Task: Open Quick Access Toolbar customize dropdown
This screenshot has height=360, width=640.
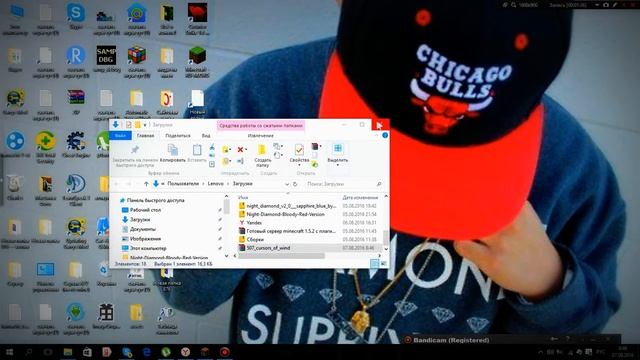Action: tap(145, 125)
